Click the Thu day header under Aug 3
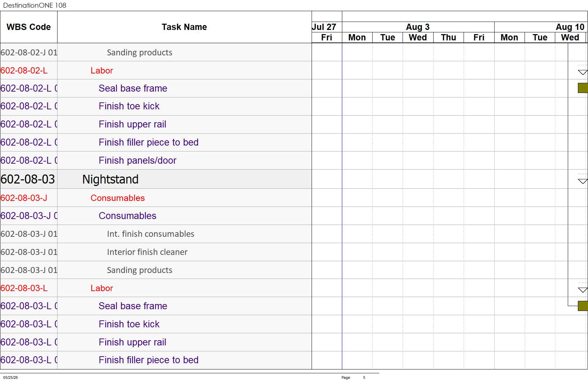The width and height of the screenshot is (588, 382). (449, 38)
